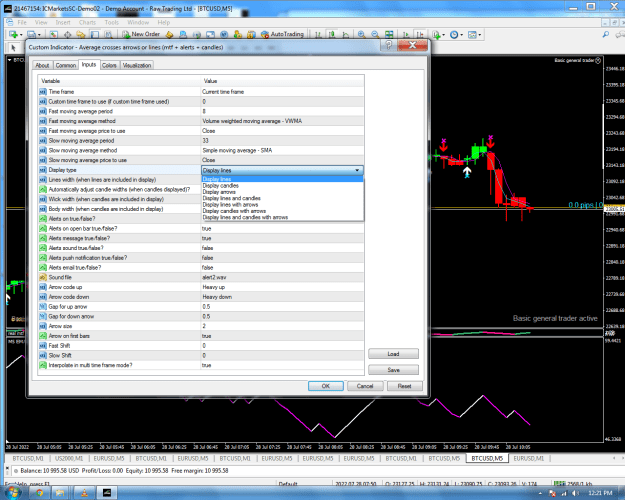Viewport: 625px width, 500px height.
Task: Click the New Order button
Action: tap(141, 34)
